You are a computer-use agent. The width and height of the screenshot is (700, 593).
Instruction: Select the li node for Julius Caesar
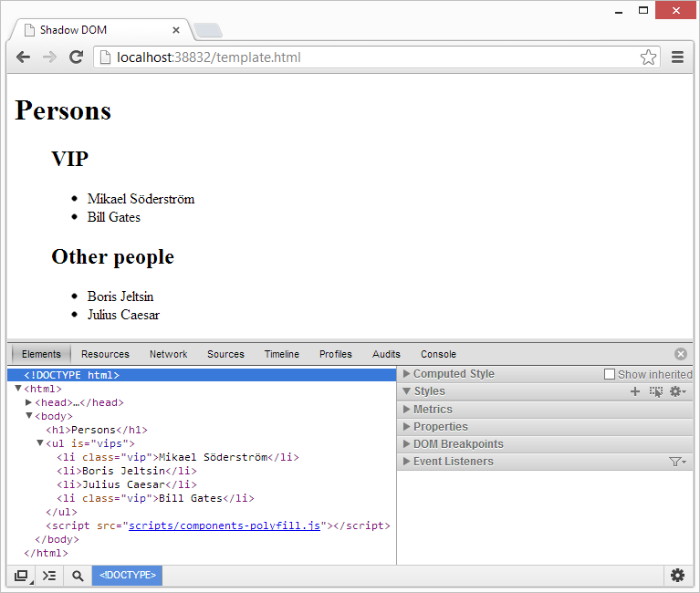point(126,484)
